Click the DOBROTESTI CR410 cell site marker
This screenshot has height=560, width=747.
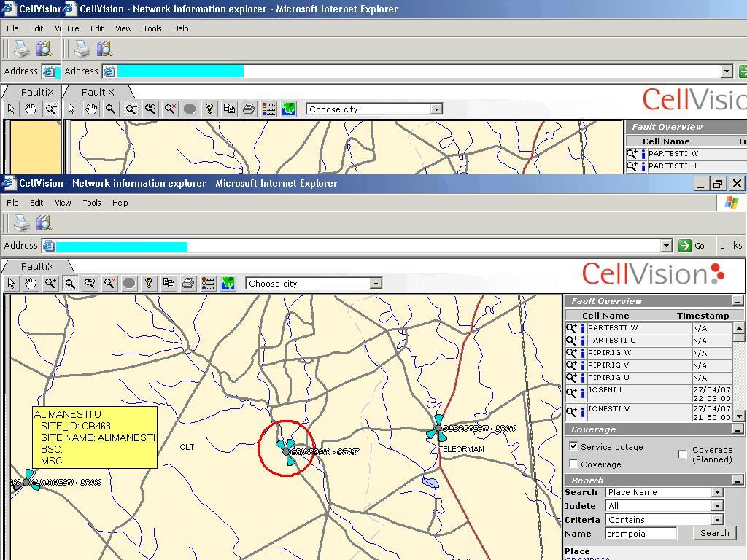tap(438, 428)
